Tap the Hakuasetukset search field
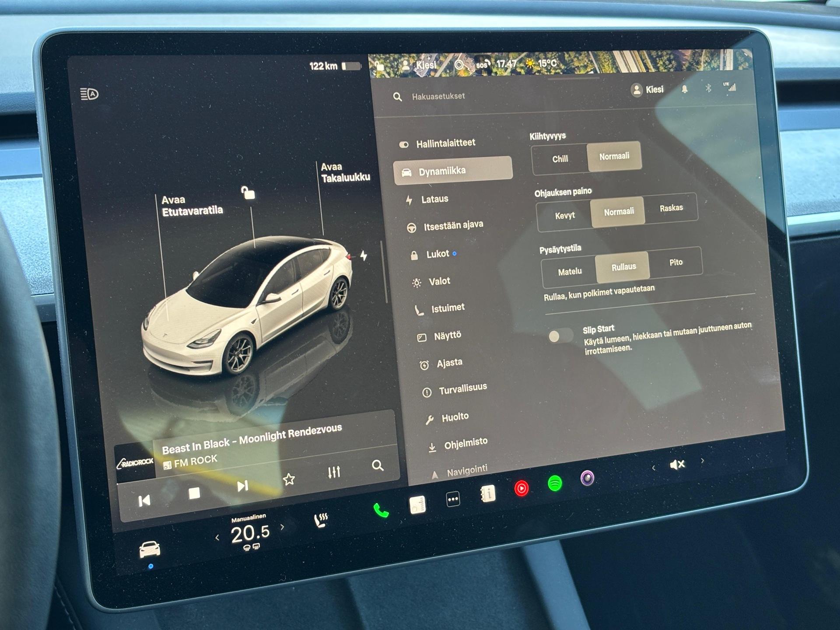The width and height of the screenshot is (840, 630). [437, 96]
